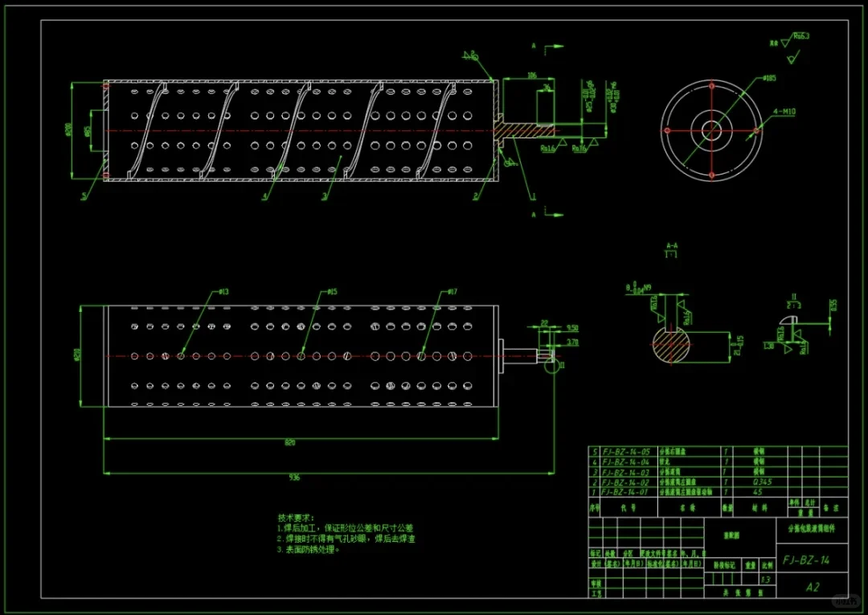Click the FJ-BZ-14-05 part number entry
868x615 pixels.
pyautogui.click(x=627, y=451)
